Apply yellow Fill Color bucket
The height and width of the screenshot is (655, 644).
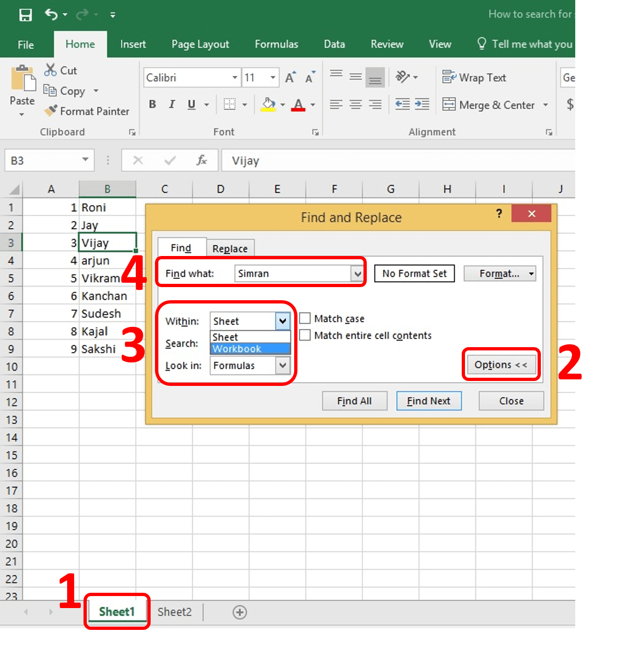268,104
